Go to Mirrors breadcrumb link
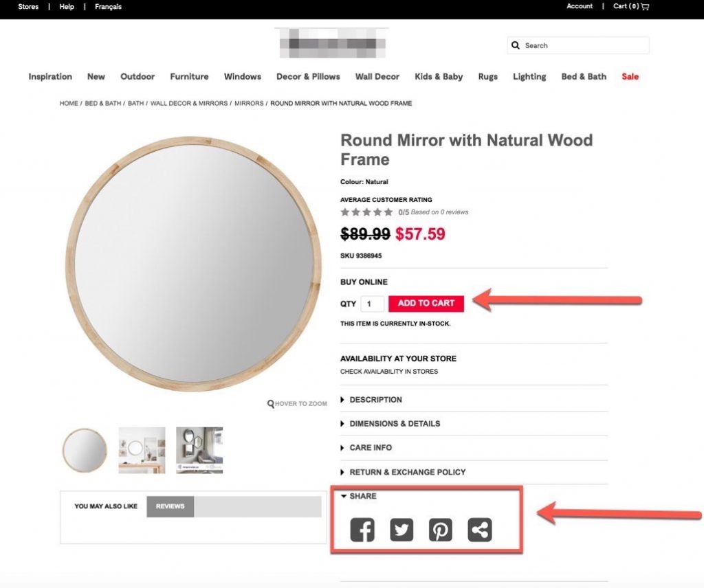This screenshot has height=588, width=704. point(249,104)
